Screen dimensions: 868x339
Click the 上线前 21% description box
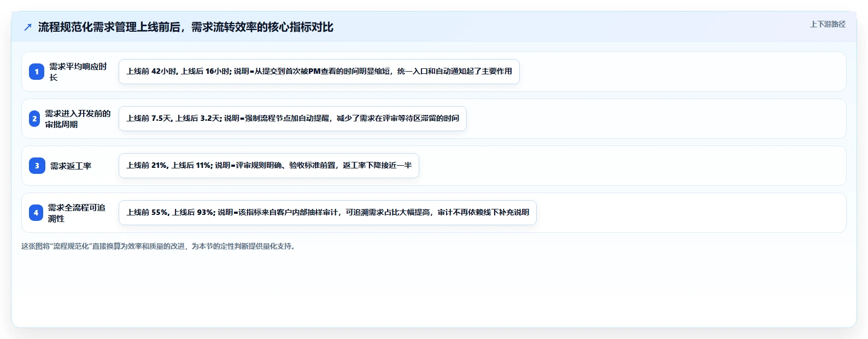(x=269, y=166)
